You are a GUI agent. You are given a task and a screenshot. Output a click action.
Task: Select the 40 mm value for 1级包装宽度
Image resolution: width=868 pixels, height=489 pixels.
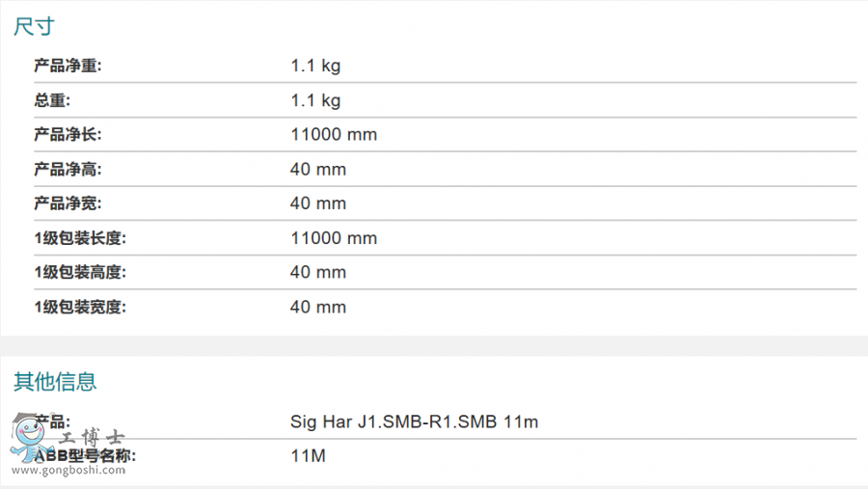(x=318, y=307)
